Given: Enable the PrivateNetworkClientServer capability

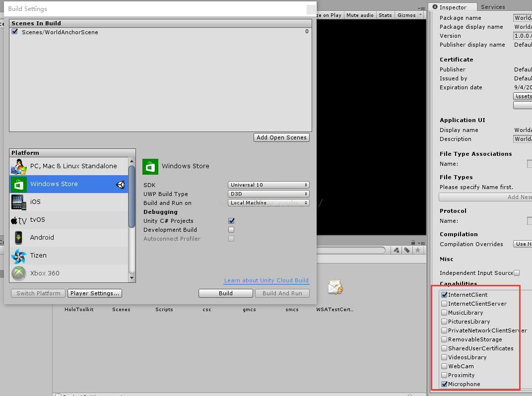Looking at the screenshot, I should (x=444, y=330).
